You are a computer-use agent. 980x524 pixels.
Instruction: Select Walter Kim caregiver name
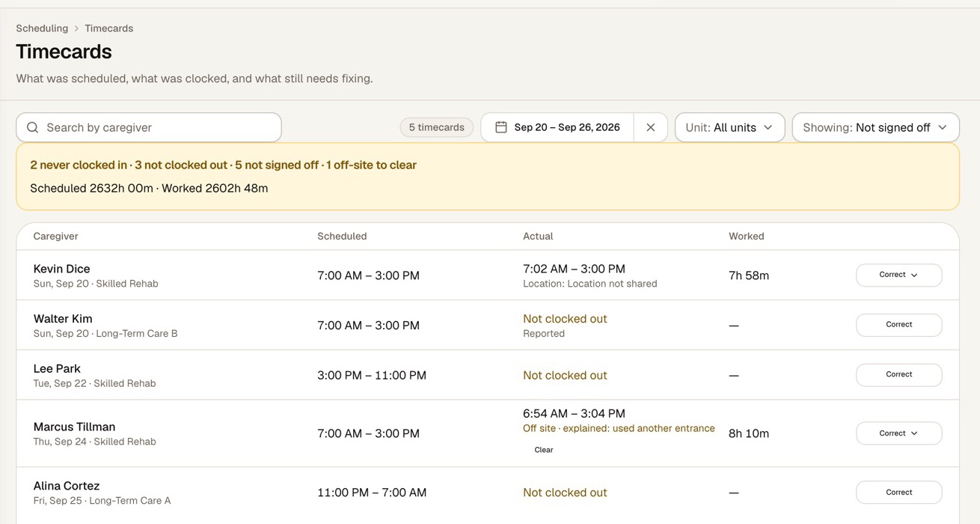[63, 319]
